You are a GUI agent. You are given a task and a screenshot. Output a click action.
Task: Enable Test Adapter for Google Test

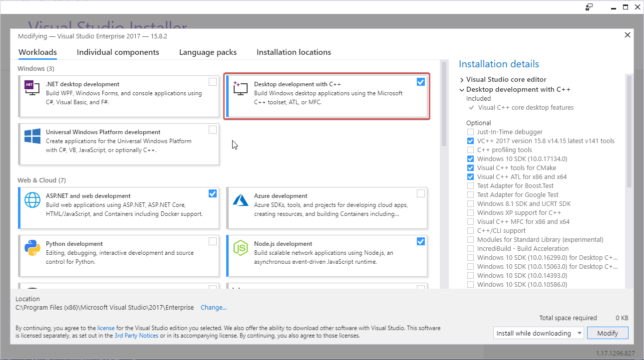pos(470,195)
